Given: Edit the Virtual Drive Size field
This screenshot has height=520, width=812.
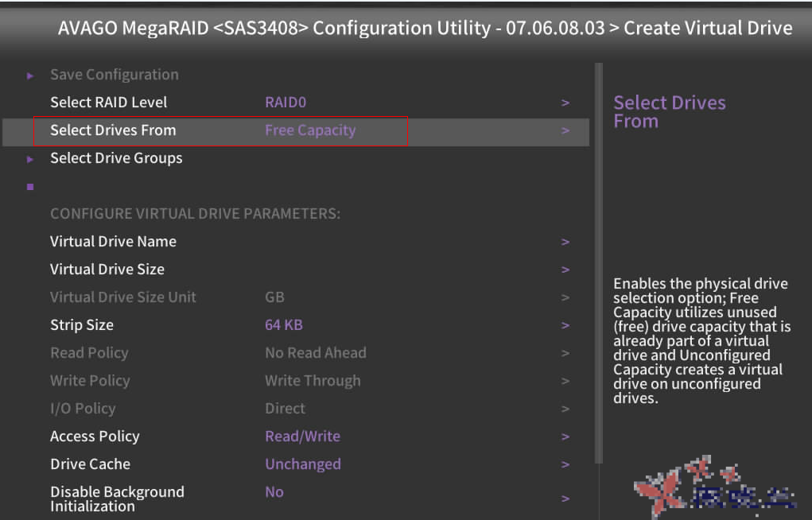Looking at the screenshot, I should 107,270.
